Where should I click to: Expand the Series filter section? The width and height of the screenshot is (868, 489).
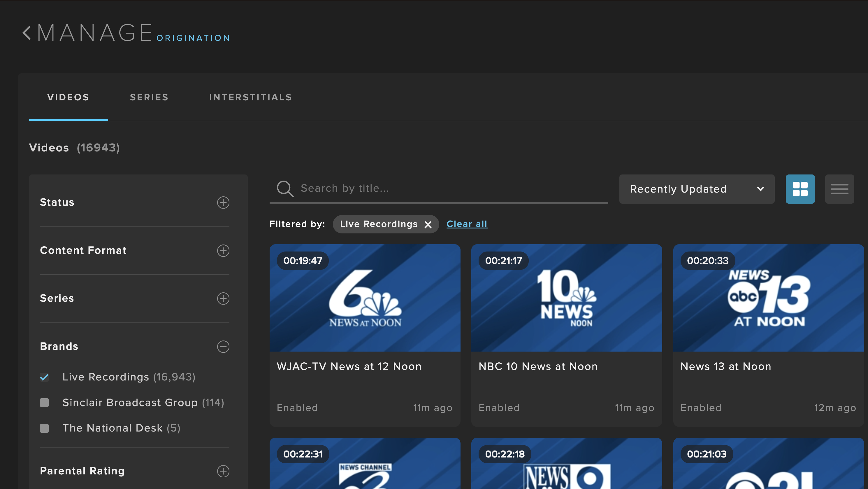(x=223, y=298)
